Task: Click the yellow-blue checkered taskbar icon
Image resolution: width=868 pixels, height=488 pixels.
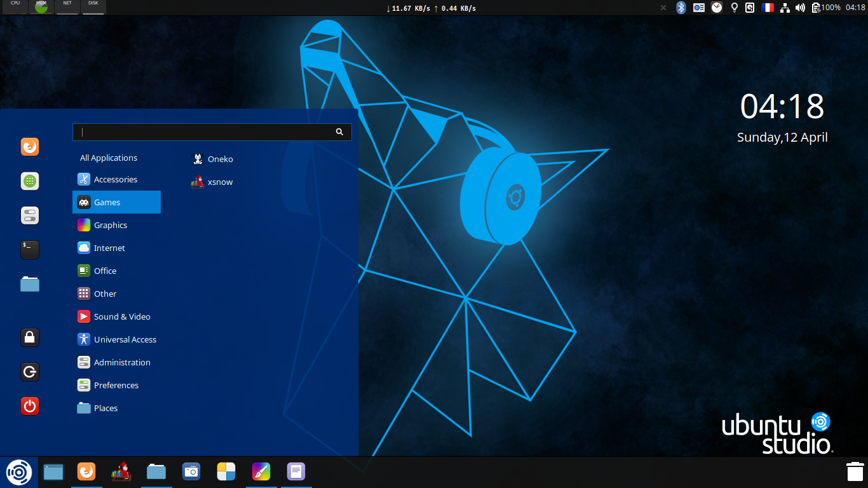Action: (x=226, y=471)
